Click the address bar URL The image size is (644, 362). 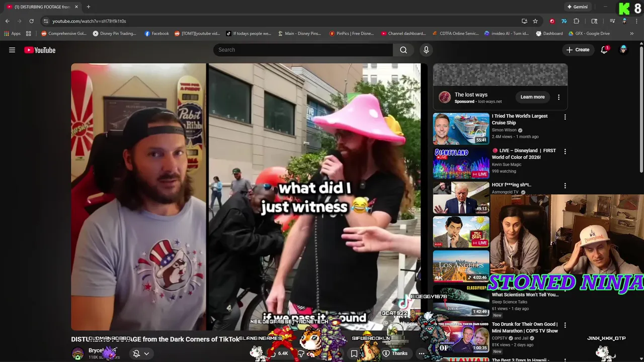tap(89, 21)
